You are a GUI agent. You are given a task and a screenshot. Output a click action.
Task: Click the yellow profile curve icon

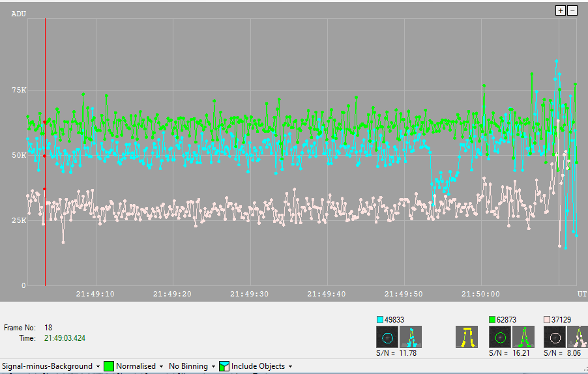(466, 337)
